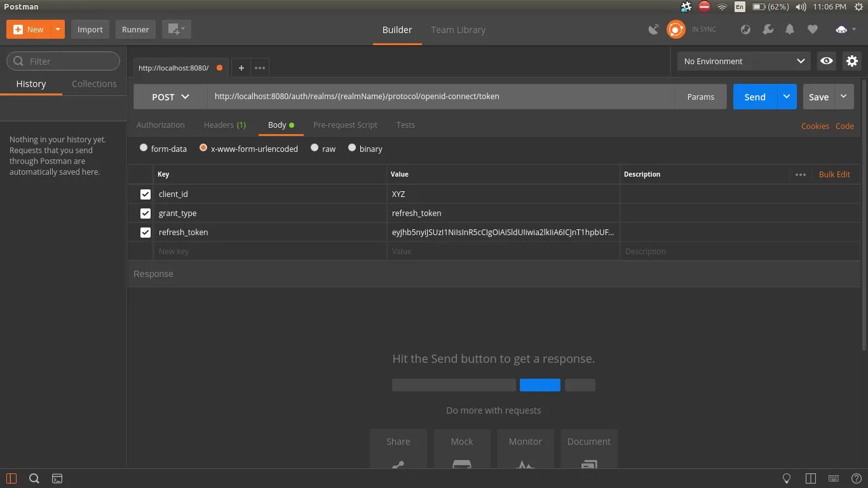Open column options ellipsis near Bulk Edit
This screenshot has height=488, width=868.
(800, 174)
